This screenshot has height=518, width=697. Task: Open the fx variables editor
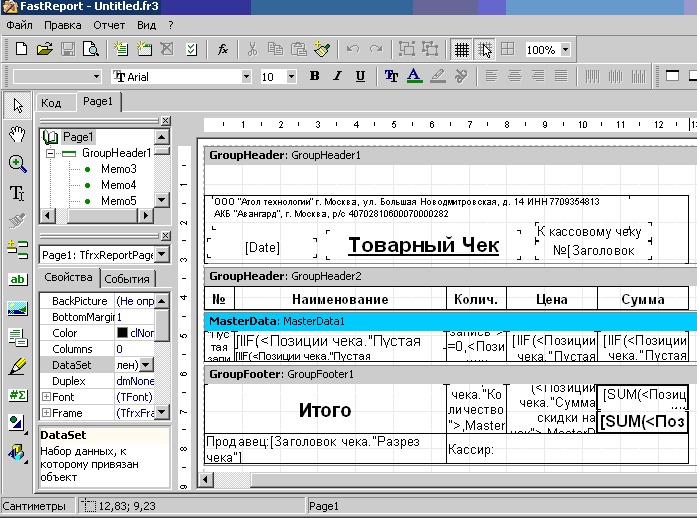point(222,49)
